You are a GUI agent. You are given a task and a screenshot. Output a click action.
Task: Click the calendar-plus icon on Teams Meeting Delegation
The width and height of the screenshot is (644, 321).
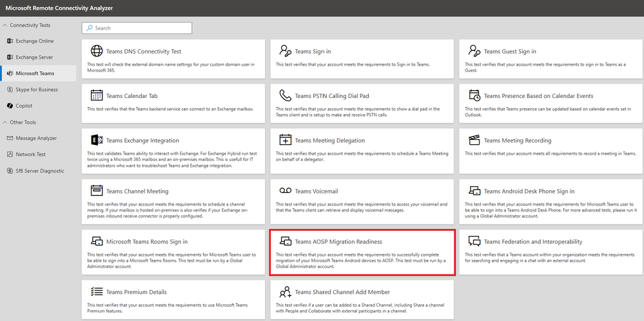(285, 140)
